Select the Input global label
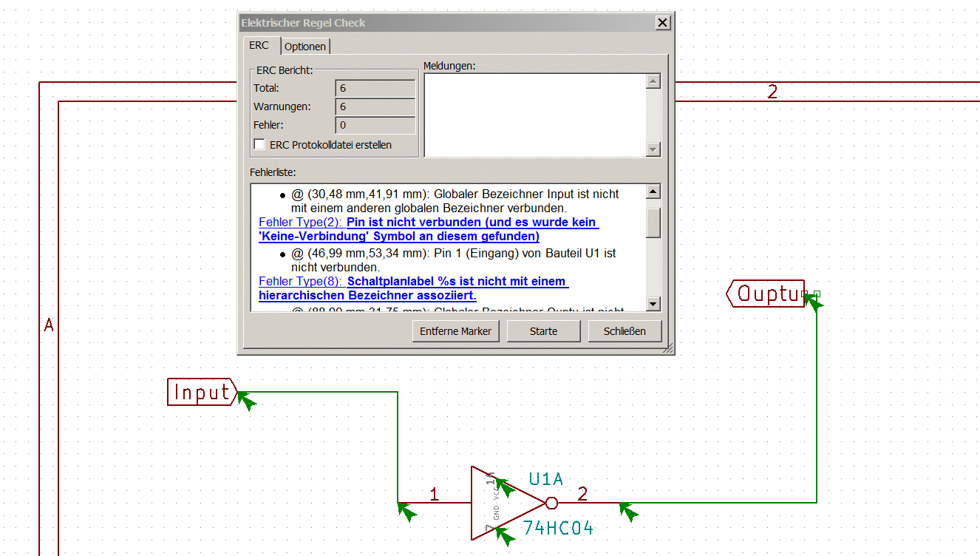Image resolution: width=980 pixels, height=556 pixels. coord(202,392)
